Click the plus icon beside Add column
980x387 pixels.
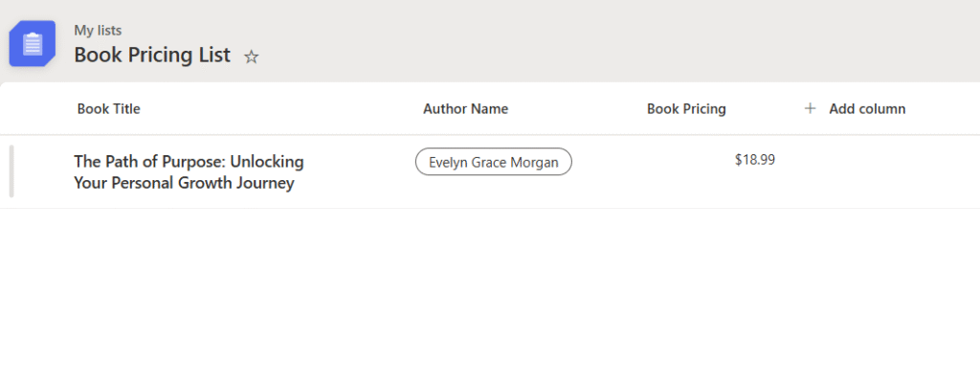pyautogui.click(x=810, y=109)
